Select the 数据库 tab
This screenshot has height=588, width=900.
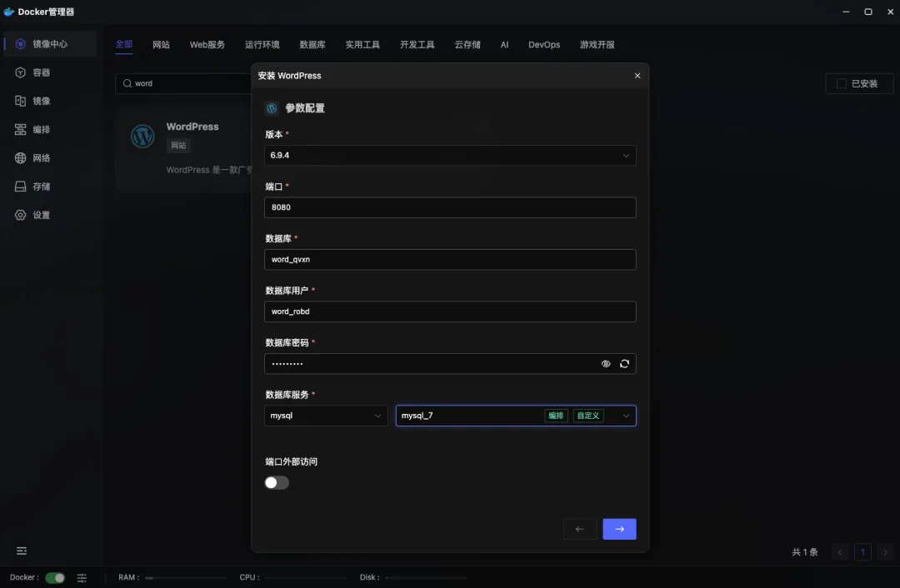point(312,45)
